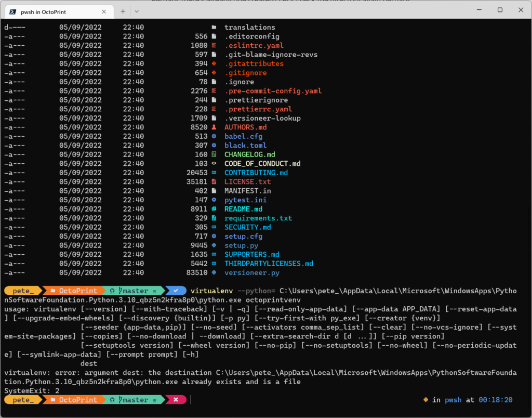Click the blue checkmark status in the prompt

[x=176, y=291]
